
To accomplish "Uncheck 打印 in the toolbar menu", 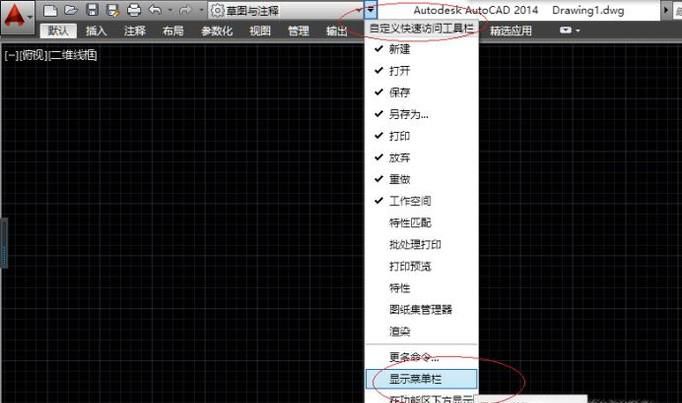I will coord(421,136).
